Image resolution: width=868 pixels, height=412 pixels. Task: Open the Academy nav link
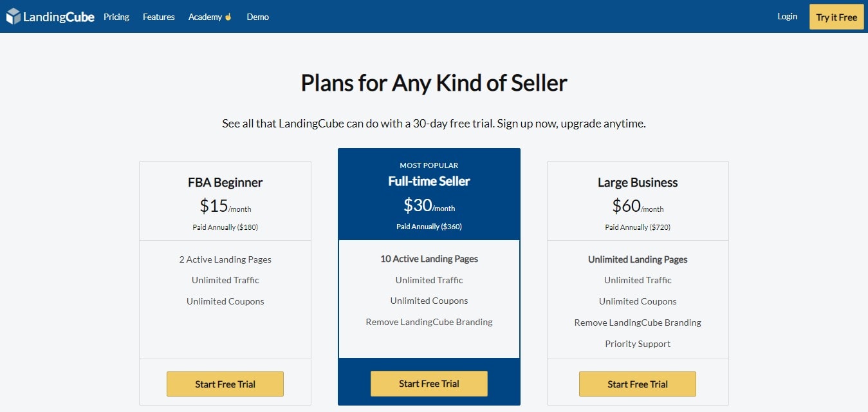pyautogui.click(x=205, y=17)
